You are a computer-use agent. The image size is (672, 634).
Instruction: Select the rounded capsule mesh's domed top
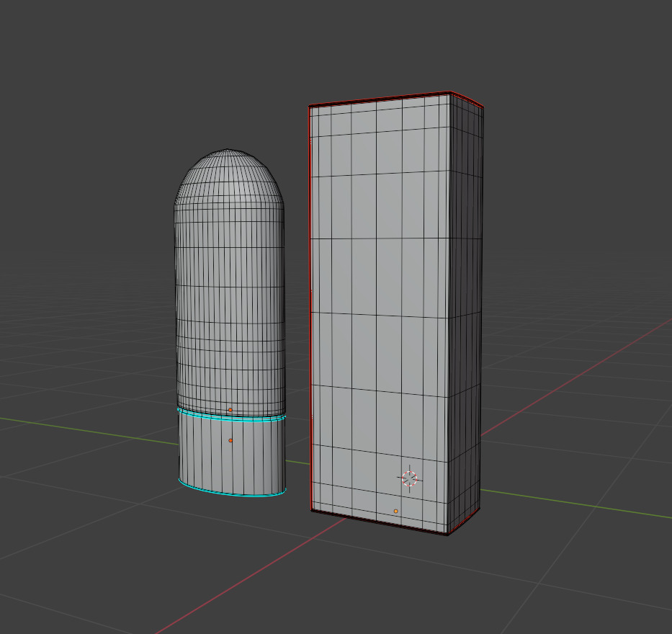pyautogui.click(x=228, y=176)
